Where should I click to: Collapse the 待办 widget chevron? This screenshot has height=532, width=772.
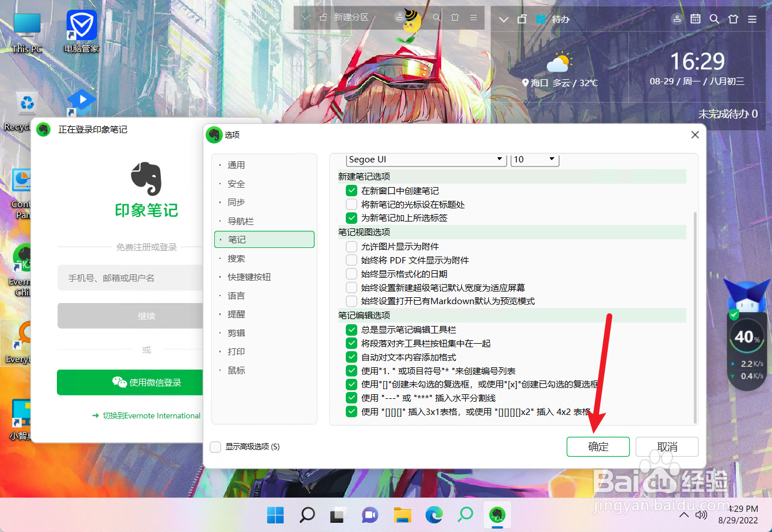[x=504, y=20]
